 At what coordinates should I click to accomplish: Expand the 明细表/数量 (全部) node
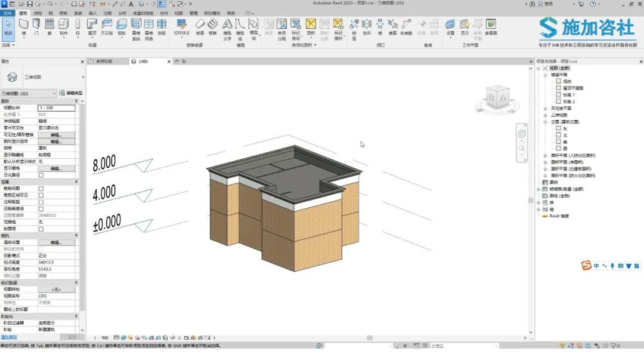coord(538,189)
